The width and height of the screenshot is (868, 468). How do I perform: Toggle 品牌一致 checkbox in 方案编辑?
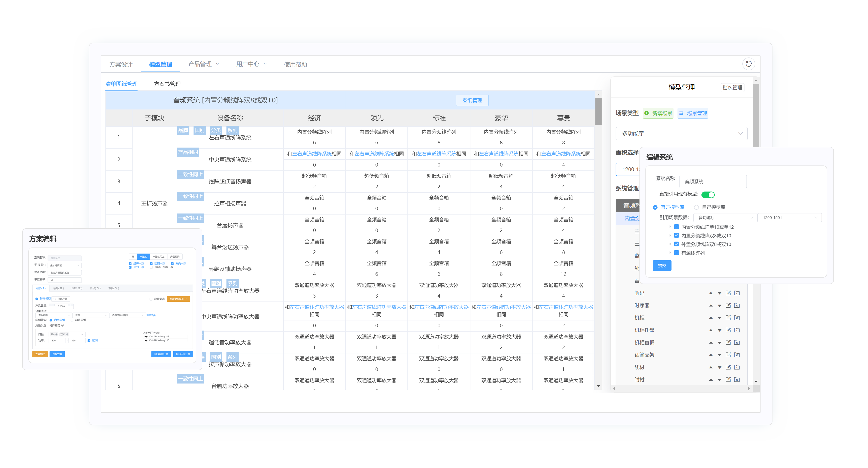tap(130, 263)
